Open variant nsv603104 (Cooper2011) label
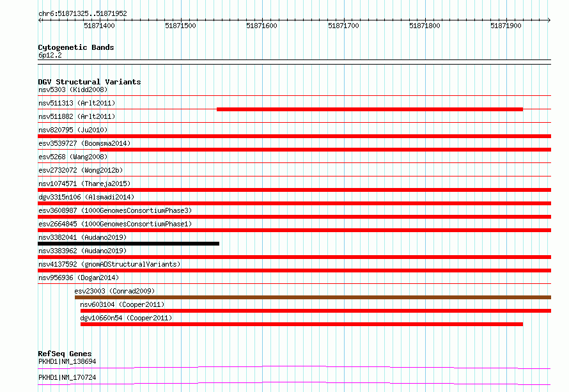The width and height of the screenshot is (569, 392). [x=122, y=304]
